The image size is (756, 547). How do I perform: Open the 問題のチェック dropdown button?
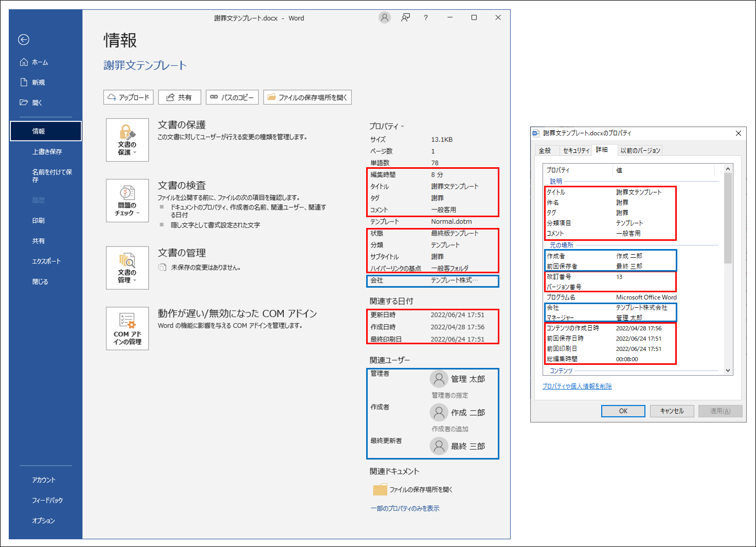pyautogui.click(x=128, y=201)
